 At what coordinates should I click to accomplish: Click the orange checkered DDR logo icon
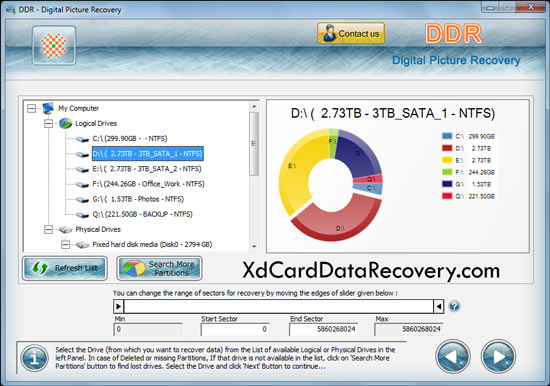coord(54,45)
